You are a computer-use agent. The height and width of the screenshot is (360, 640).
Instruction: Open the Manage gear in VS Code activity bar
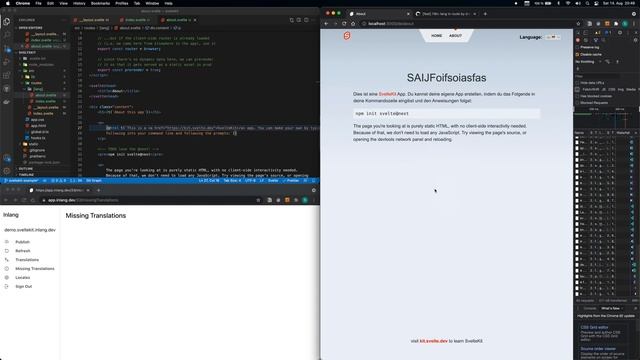click(7, 171)
